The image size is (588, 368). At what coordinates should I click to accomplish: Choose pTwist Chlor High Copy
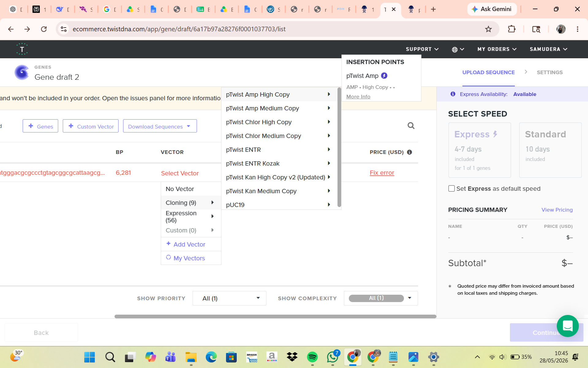[x=279, y=122]
